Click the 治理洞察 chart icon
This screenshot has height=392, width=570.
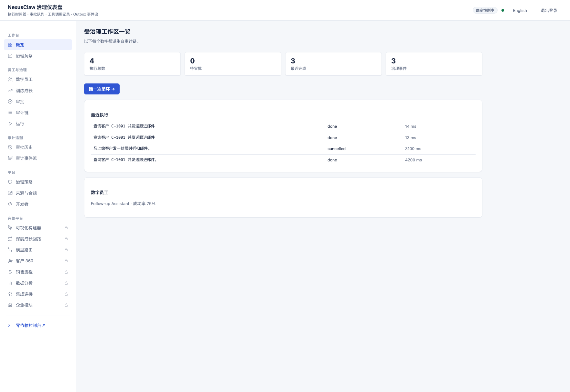tap(10, 56)
